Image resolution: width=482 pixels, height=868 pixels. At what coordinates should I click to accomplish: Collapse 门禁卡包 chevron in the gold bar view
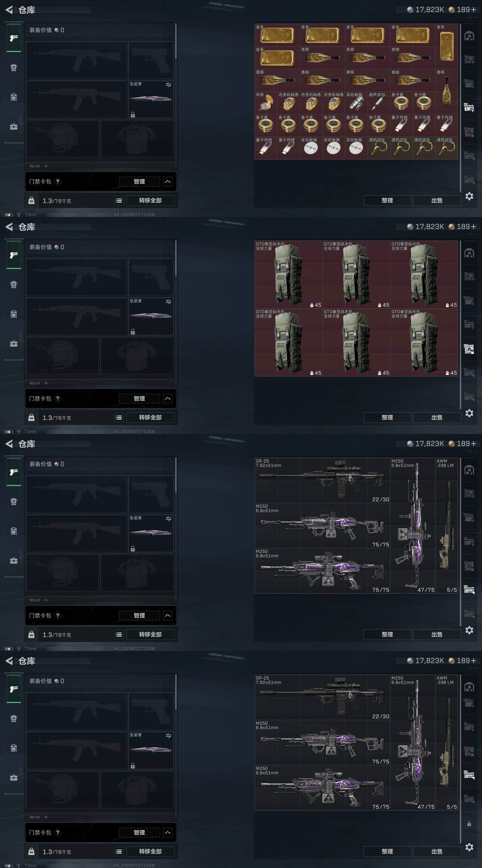coord(168,182)
